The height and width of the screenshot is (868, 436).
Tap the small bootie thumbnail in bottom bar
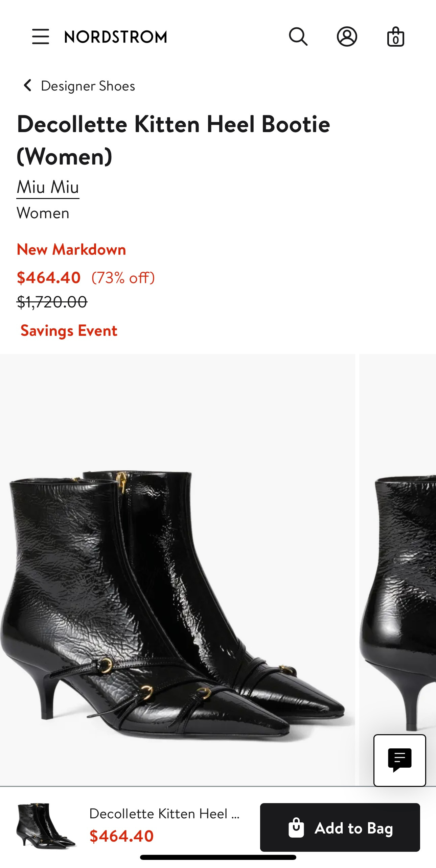pyautogui.click(x=46, y=826)
